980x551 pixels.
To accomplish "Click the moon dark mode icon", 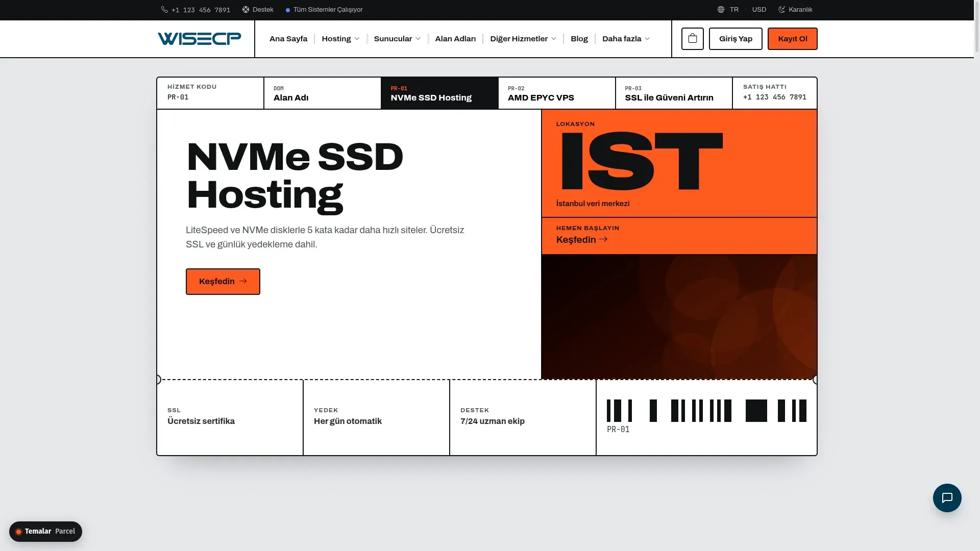I will (781, 10).
